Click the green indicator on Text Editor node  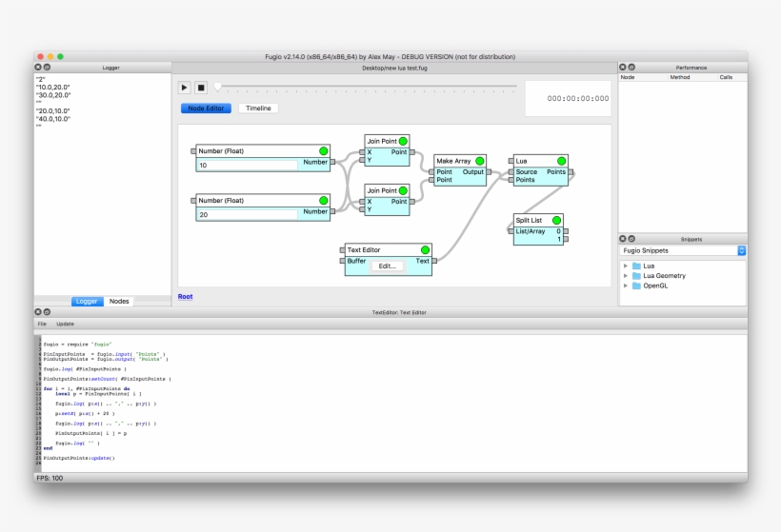coord(425,249)
